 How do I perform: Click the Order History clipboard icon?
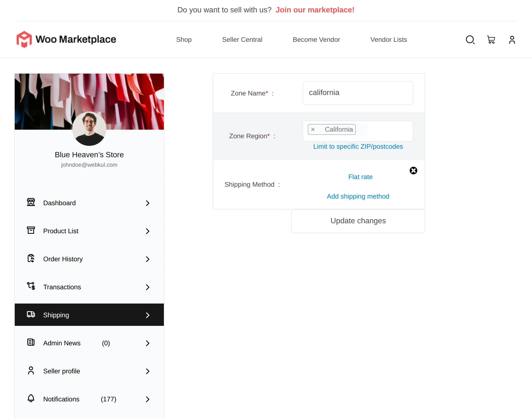31,258
